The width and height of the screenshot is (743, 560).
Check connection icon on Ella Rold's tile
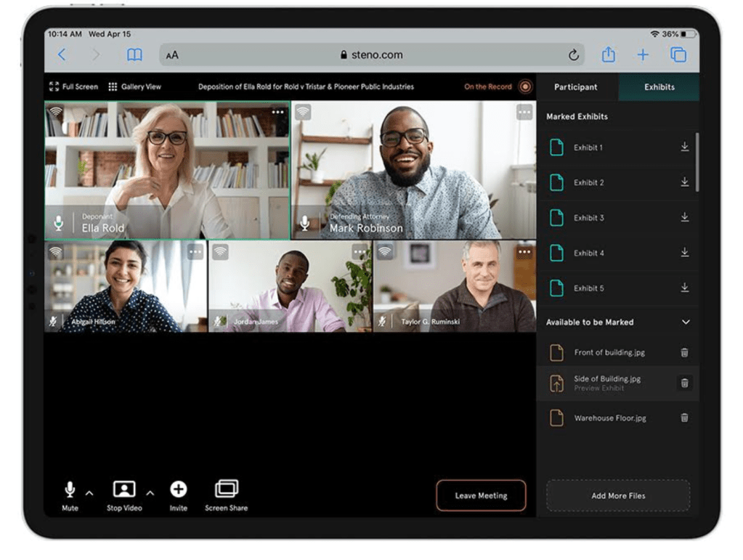(56, 112)
